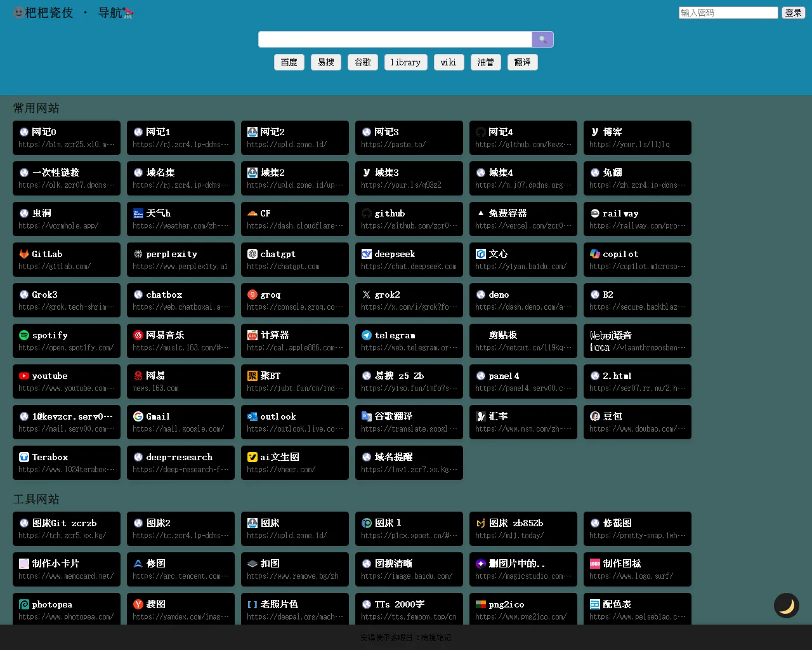Open the 网记0 link card
The width and height of the screenshot is (812, 650).
(67, 138)
